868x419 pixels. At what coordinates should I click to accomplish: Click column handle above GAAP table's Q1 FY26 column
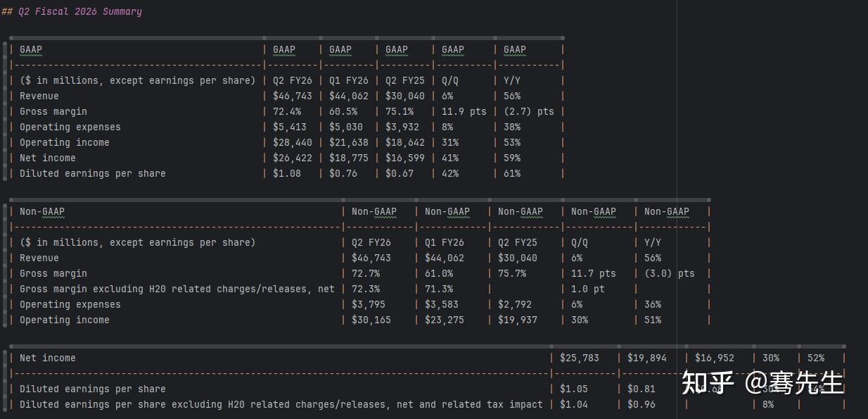point(348,38)
